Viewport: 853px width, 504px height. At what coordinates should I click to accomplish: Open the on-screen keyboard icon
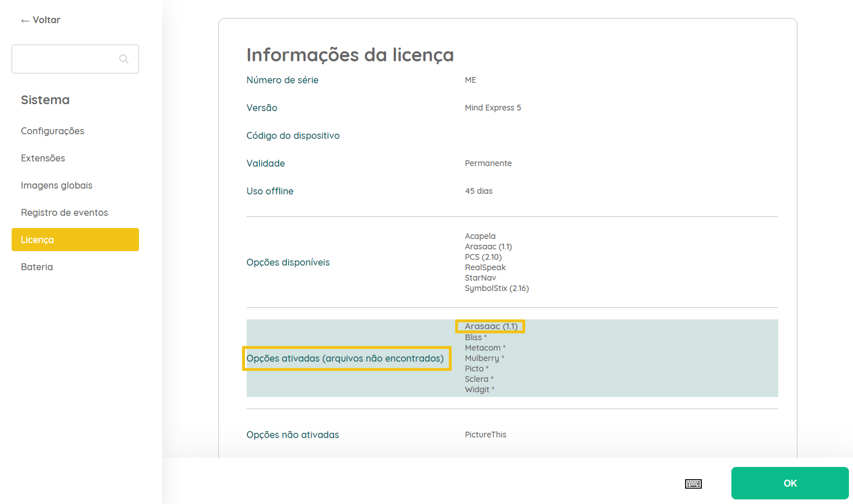693,484
